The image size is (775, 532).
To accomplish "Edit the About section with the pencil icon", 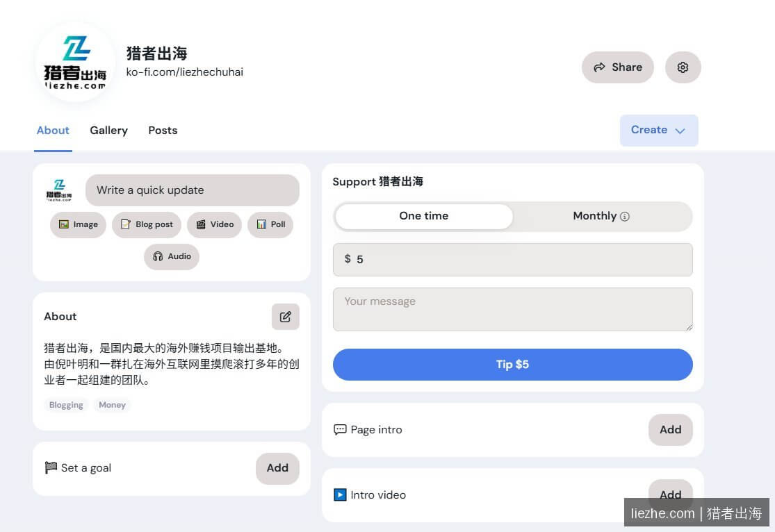I will coord(285,317).
